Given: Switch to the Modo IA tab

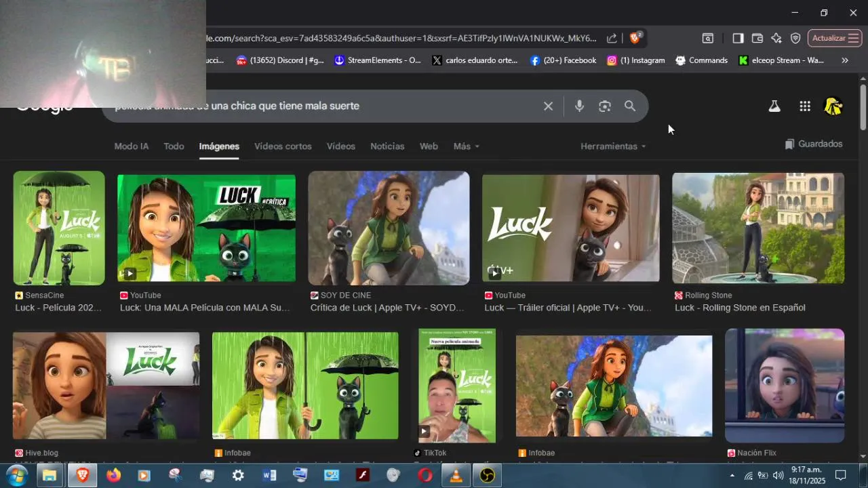Looking at the screenshot, I should tap(132, 146).
